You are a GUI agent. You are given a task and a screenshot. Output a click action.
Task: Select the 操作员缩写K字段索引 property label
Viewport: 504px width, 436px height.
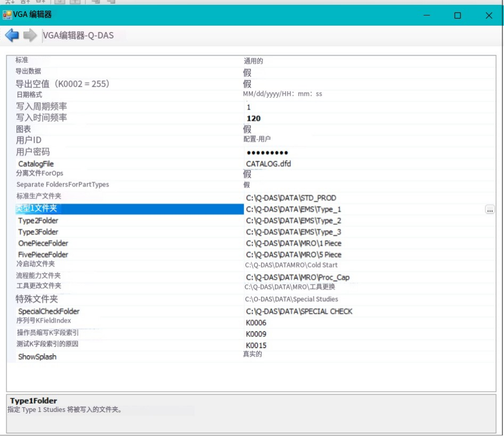point(48,333)
